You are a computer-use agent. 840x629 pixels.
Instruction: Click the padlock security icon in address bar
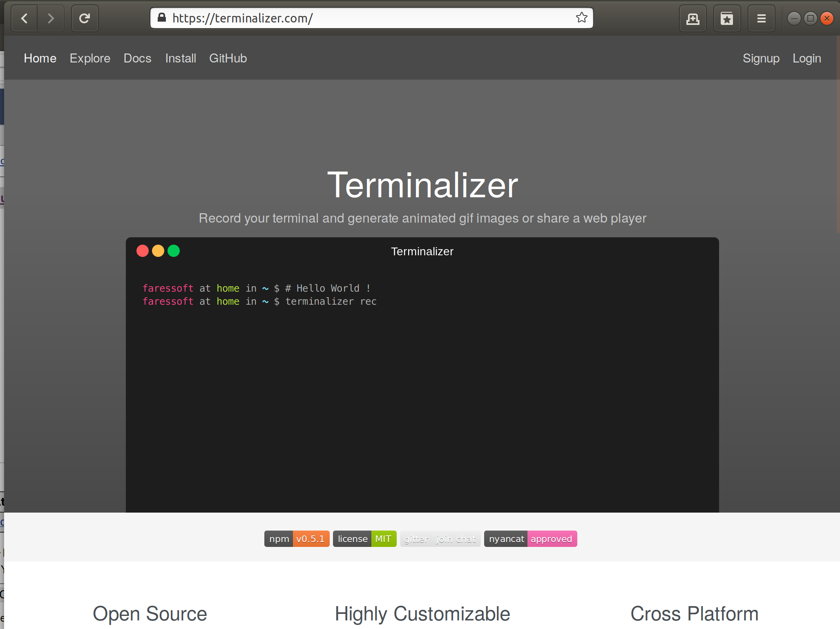(x=161, y=18)
